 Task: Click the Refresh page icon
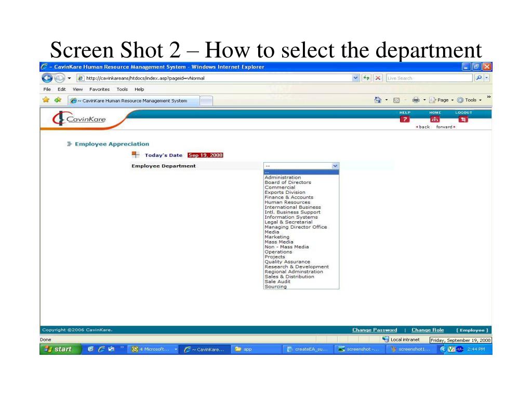(366, 78)
